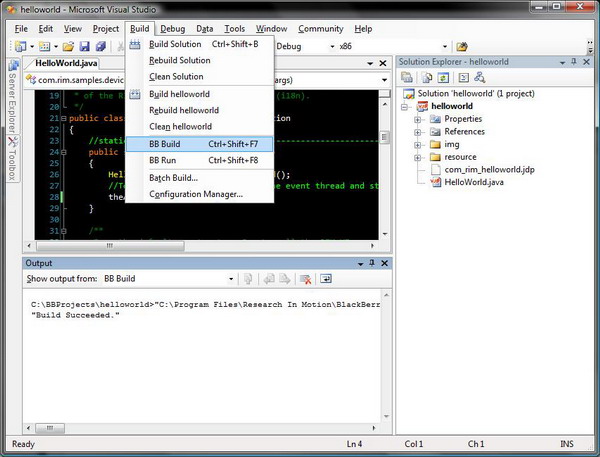Screen dimensions: 600x457
Task: Click Go to Previous Message output icon
Action: (269, 279)
